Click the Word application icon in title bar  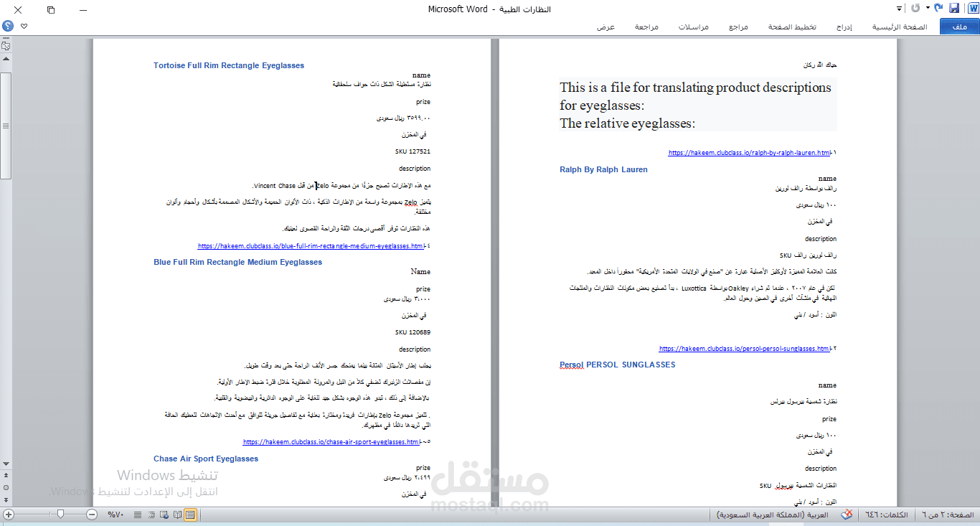tap(972, 9)
